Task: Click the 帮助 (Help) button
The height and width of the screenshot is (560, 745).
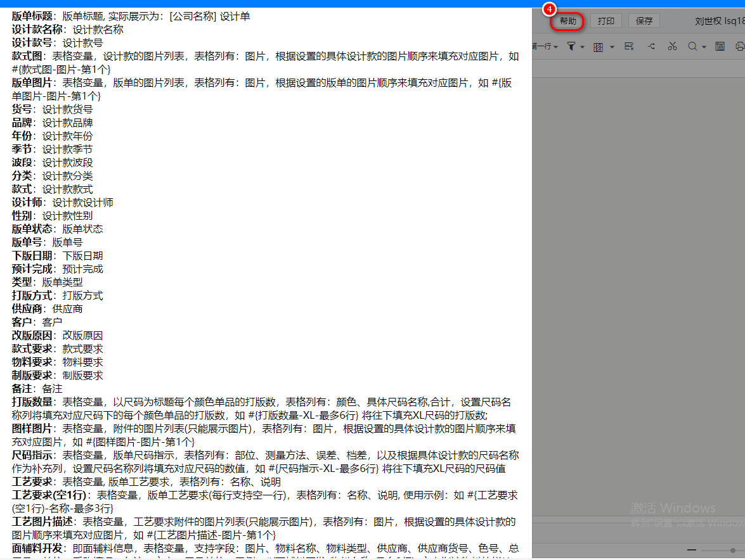Action: click(x=567, y=21)
